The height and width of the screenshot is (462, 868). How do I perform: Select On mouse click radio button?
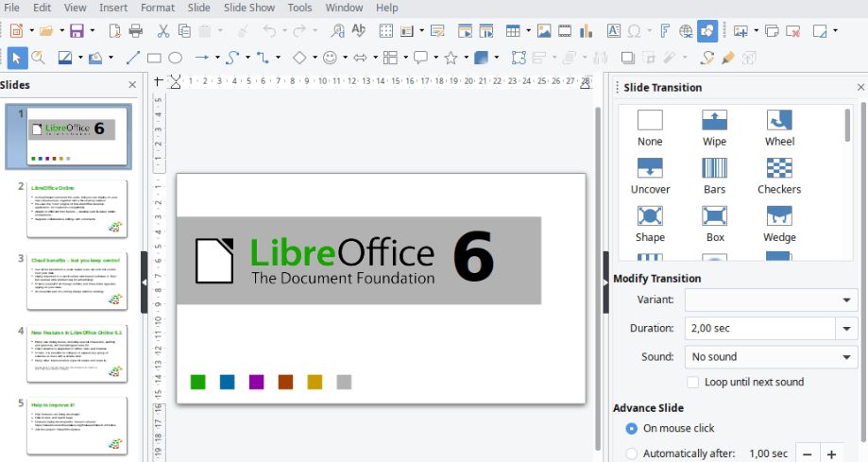pyautogui.click(x=631, y=428)
